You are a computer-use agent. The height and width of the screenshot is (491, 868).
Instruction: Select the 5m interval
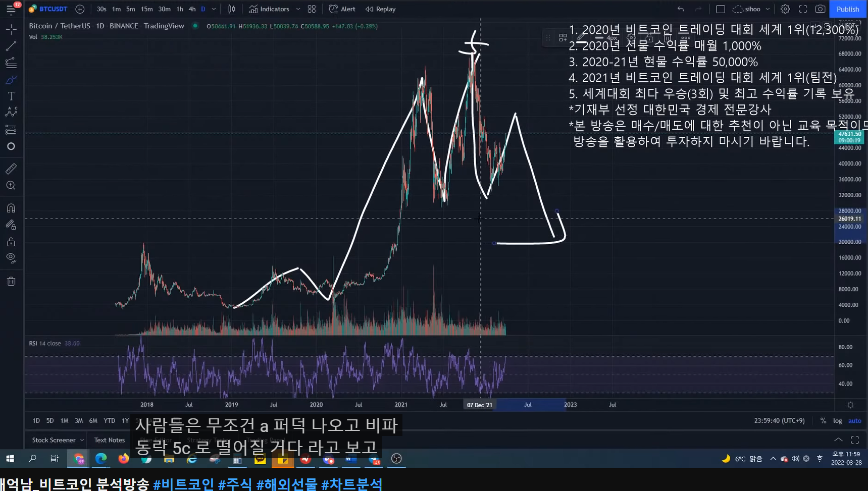[130, 9]
